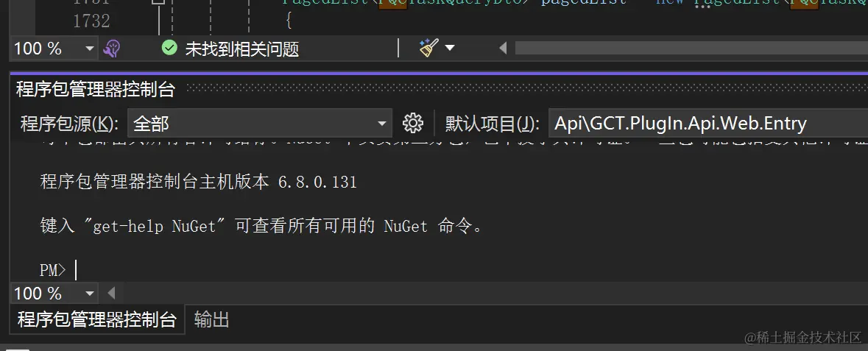Expand the code cleanup profile dropdown arrow
The width and height of the screenshot is (868, 351).
(x=450, y=48)
